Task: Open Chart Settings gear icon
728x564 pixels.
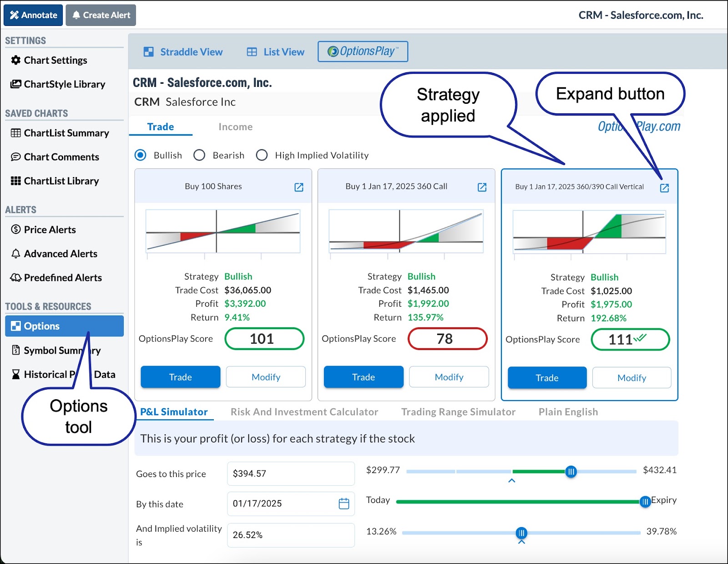Action: tap(16, 60)
